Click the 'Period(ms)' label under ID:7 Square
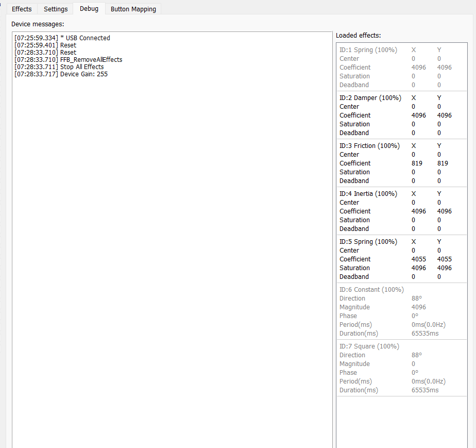Screen dimensions: 476x448 click(x=355, y=381)
